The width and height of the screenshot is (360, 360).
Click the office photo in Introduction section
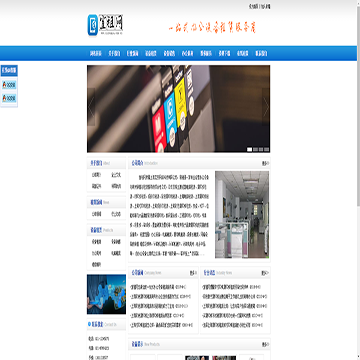point(242,215)
